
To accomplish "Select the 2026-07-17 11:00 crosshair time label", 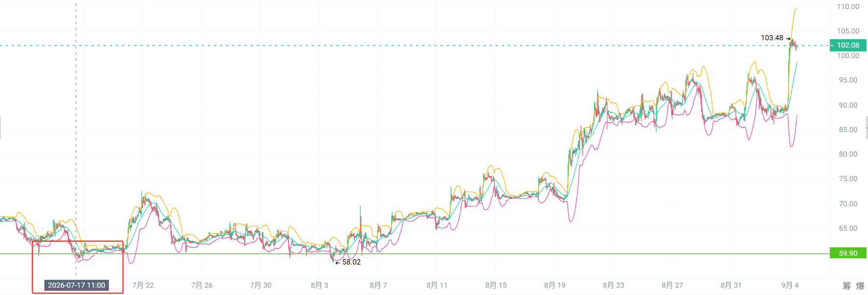I will tap(76, 285).
